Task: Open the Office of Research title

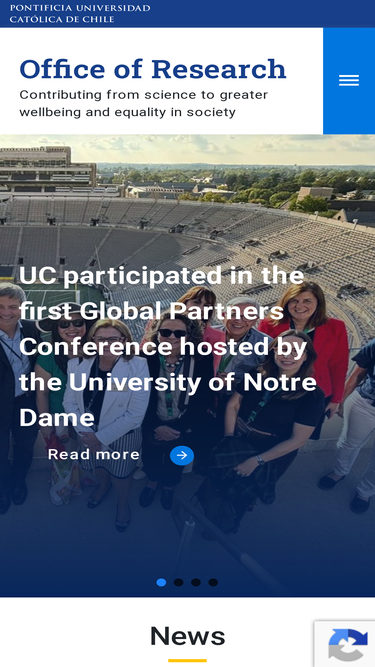Action: tap(153, 69)
